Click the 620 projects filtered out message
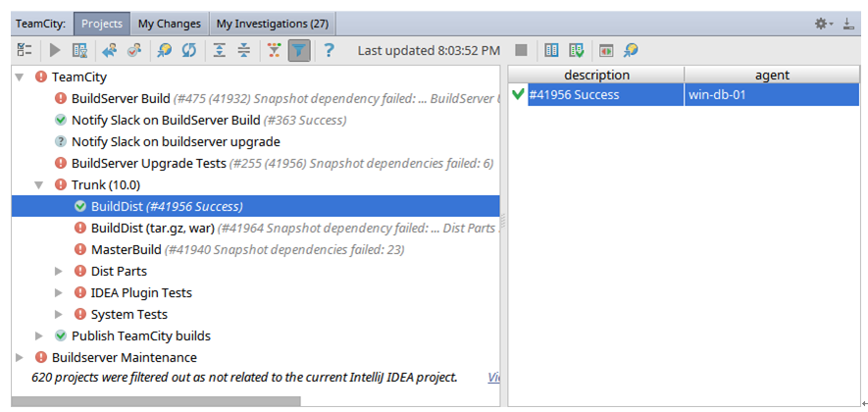 click(x=244, y=378)
